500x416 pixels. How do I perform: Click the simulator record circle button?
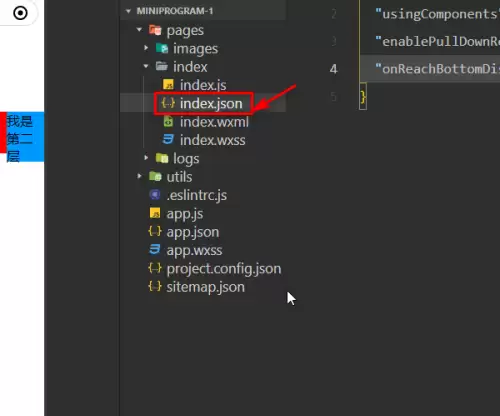[20, 13]
